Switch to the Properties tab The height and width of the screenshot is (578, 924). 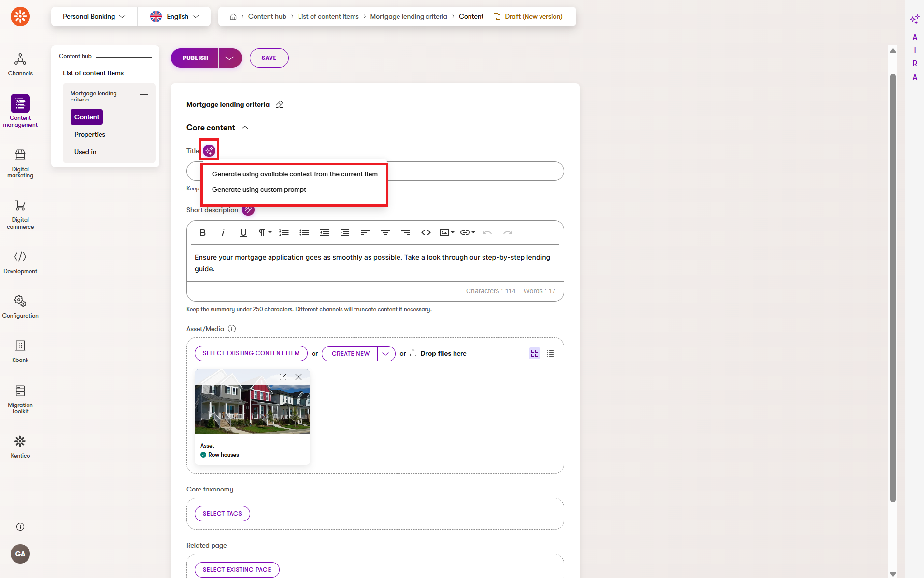[x=89, y=134]
